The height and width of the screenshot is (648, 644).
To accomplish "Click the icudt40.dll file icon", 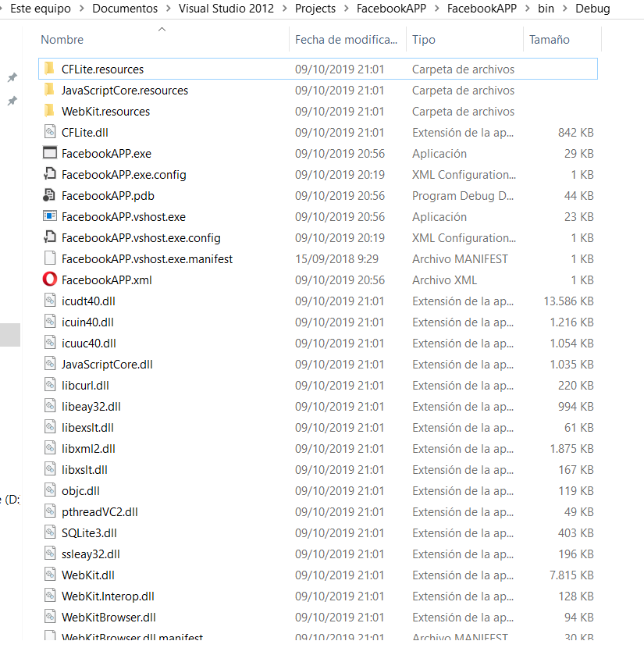I will [50, 301].
